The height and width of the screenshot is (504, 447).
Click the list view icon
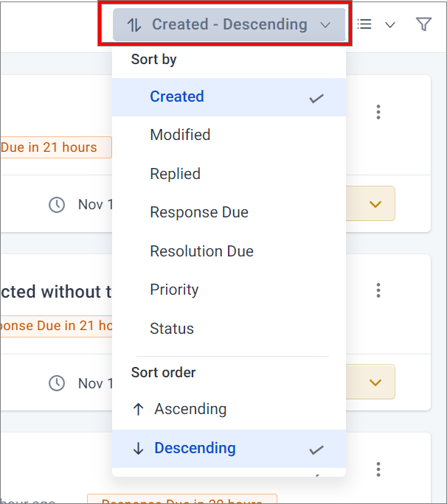[x=364, y=24]
